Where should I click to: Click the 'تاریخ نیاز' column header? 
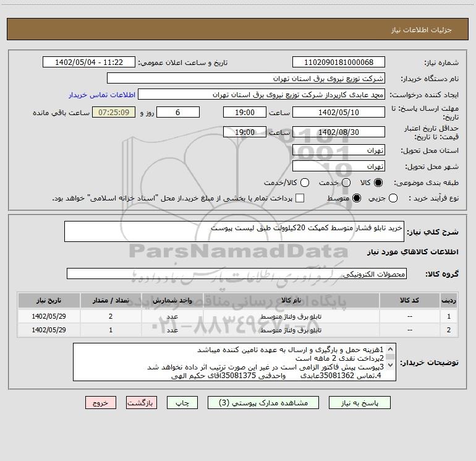tap(49, 301)
